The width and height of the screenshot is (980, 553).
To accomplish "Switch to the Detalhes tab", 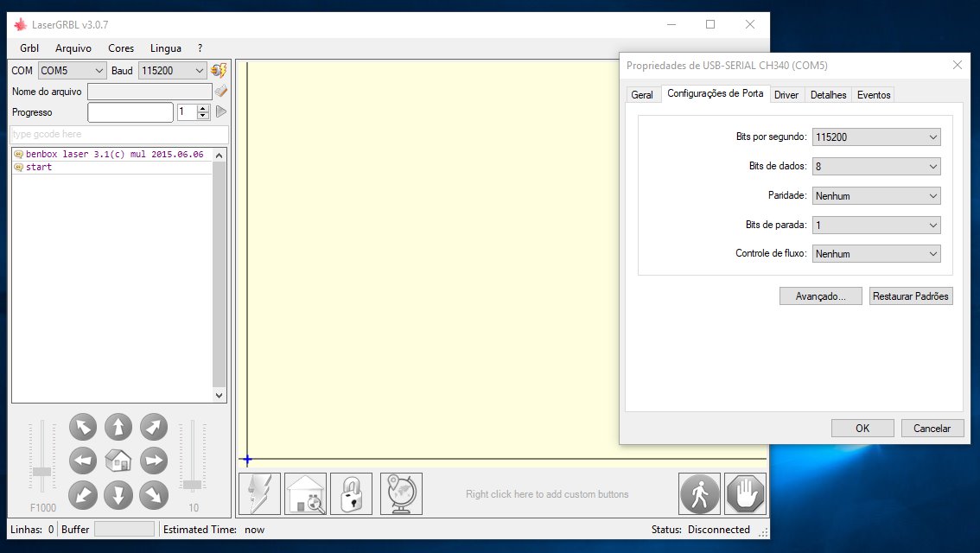I will (828, 95).
